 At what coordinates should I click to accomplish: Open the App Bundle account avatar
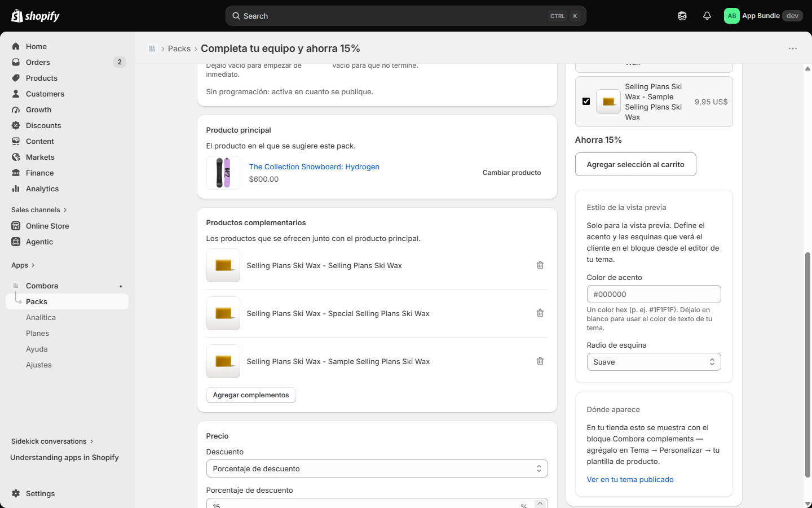pos(732,16)
